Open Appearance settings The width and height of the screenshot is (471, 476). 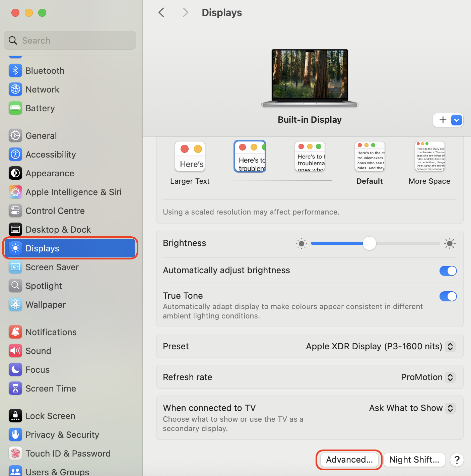point(50,173)
